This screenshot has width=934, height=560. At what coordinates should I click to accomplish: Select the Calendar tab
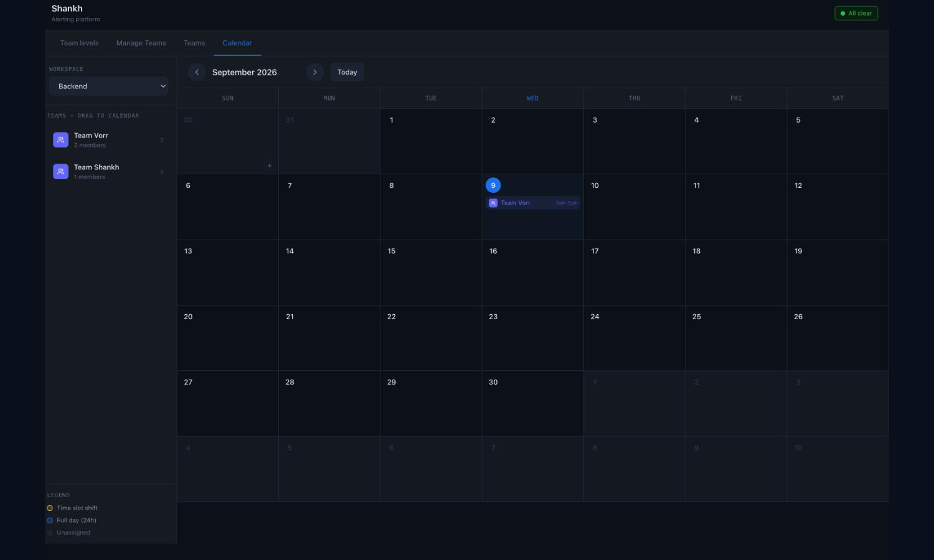pos(237,43)
